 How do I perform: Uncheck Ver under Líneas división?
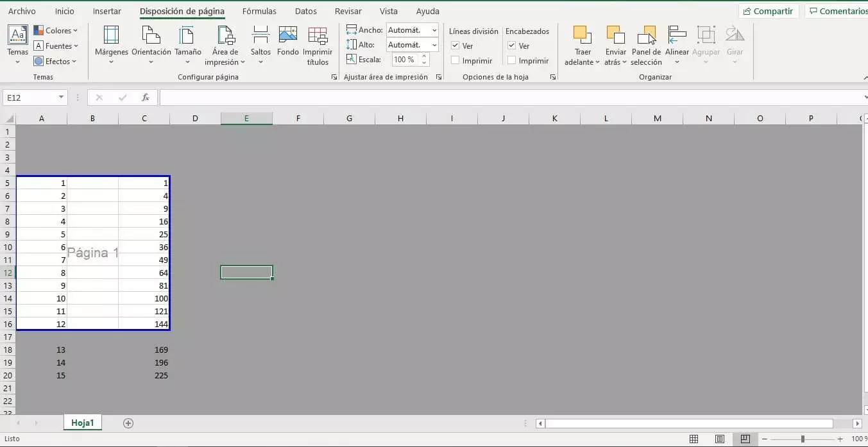(455, 46)
